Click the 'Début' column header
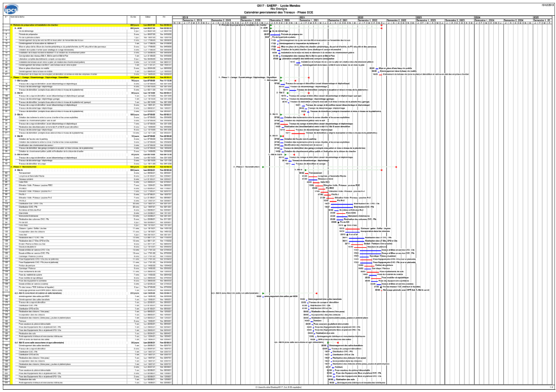The height and width of the screenshot is (392, 556). (x=150, y=18)
